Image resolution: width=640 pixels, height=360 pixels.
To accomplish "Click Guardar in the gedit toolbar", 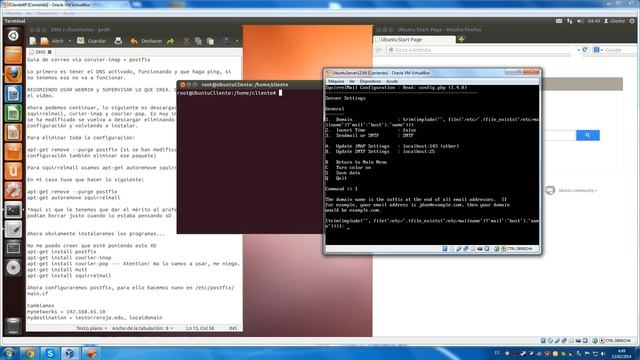I will (x=92, y=41).
